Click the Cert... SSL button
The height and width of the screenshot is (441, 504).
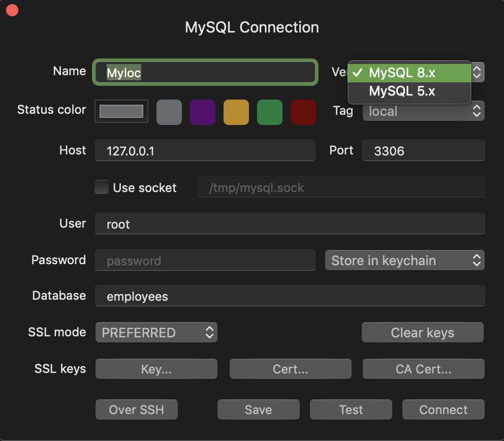click(290, 369)
